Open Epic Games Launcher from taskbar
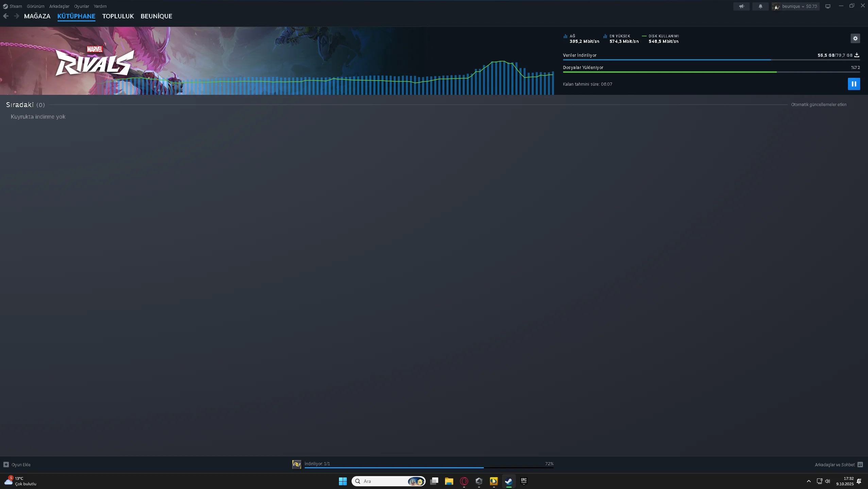This screenshot has height=489, width=868. pyautogui.click(x=524, y=481)
